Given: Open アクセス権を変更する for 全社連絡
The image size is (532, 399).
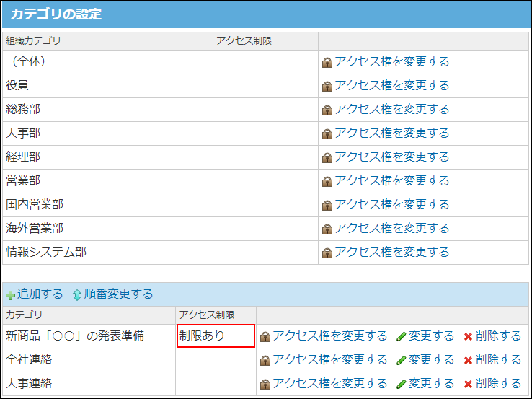Looking at the screenshot, I should pos(329,359).
